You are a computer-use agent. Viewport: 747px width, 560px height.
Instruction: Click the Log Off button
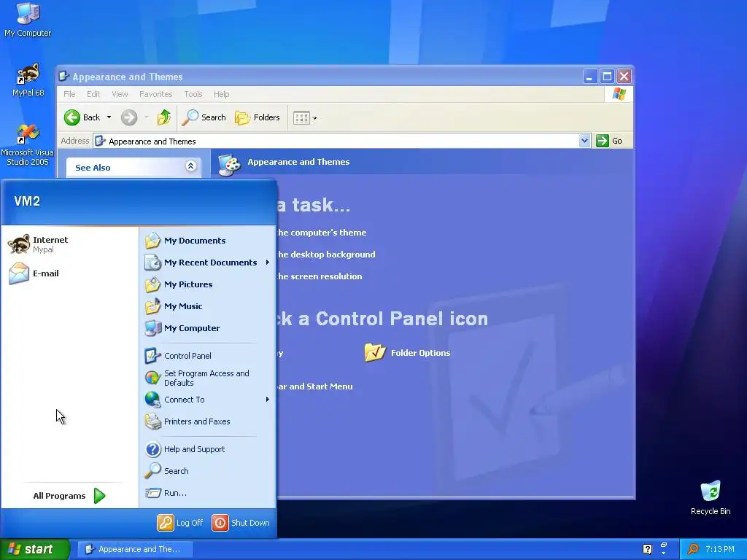click(x=181, y=523)
